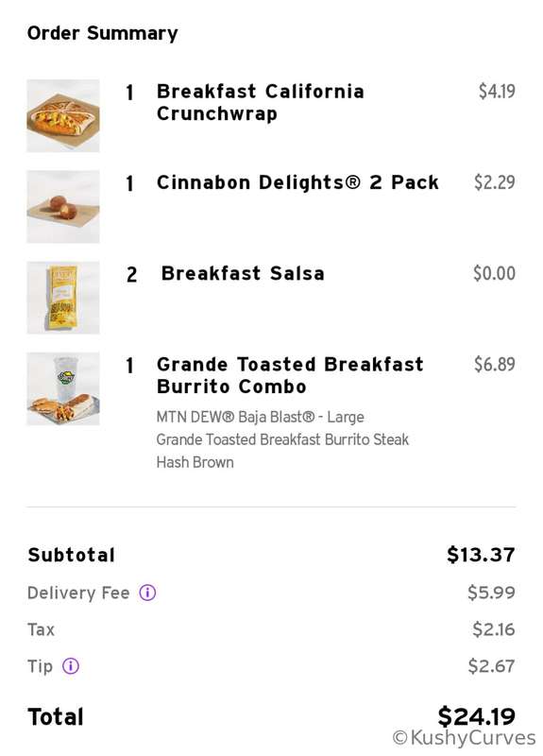Click the MTN DEW Baja Blast Large line
The image size is (543, 756).
[x=261, y=417]
